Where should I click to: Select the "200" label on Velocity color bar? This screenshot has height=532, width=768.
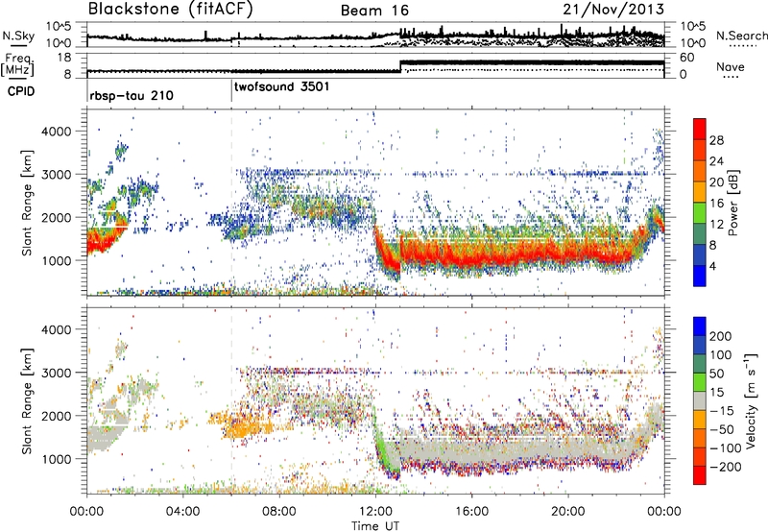pos(721,336)
